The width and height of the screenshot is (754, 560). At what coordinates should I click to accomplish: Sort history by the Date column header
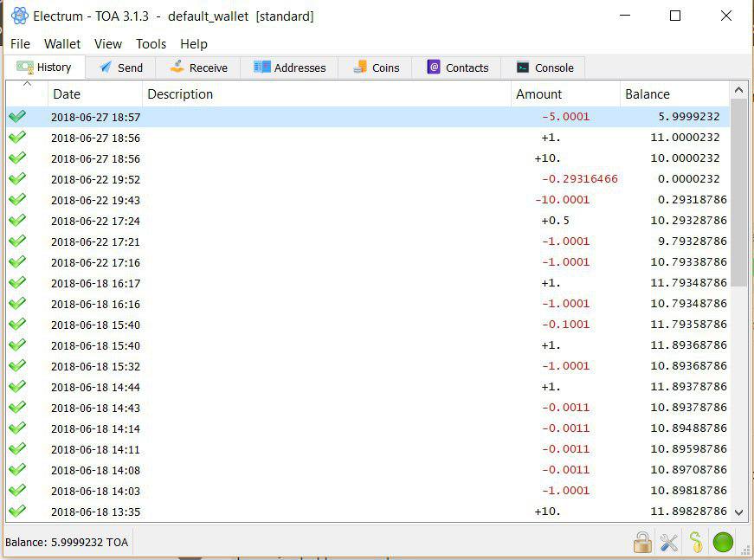coord(95,93)
